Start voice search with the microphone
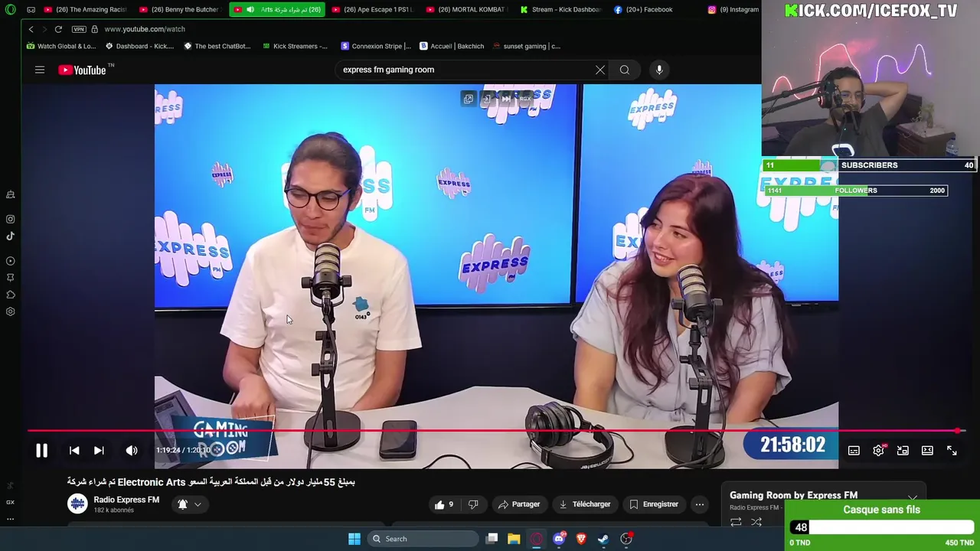The image size is (980, 551). coord(659,70)
